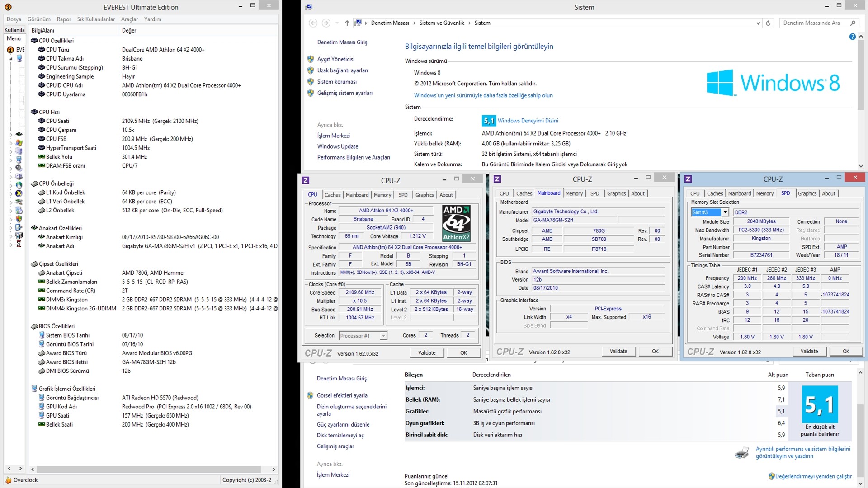The height and width of the screenshot is (488, 868).
Task: Click the AMD Athlon X2 logo in CPU-Z
Action: coord(456,223)
